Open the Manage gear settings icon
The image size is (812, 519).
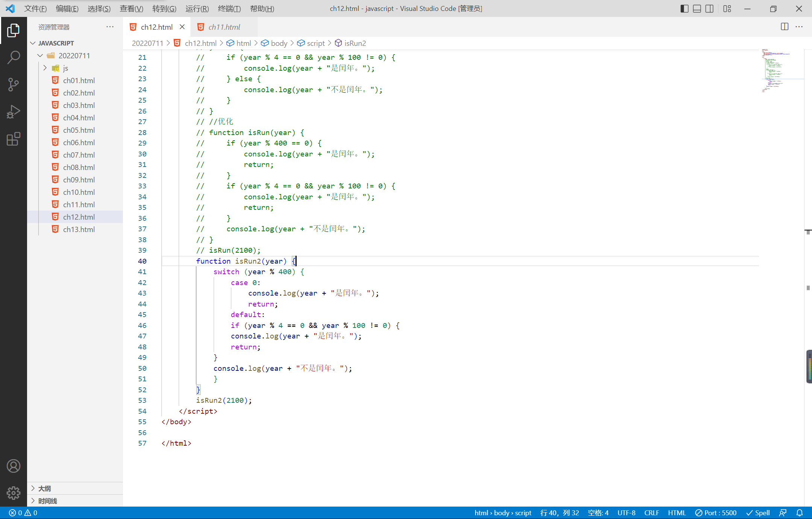(14, 493)
